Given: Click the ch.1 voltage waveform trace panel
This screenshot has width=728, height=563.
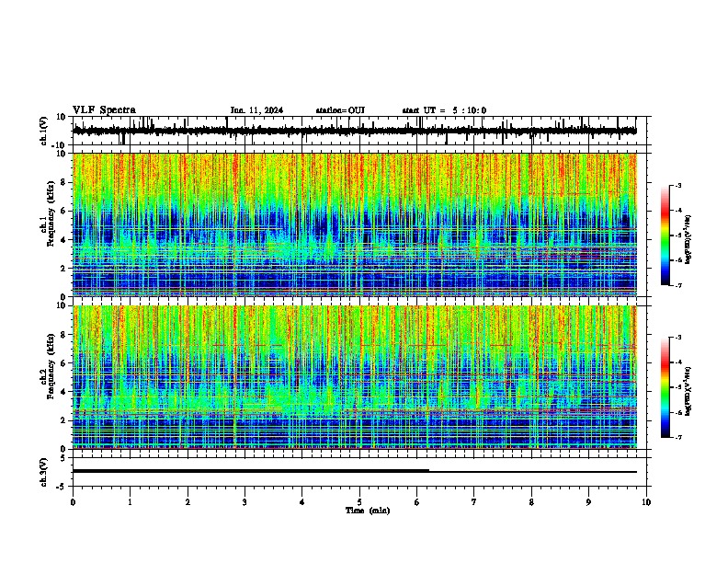Looking at the screenshot, I should coord(361,131).
